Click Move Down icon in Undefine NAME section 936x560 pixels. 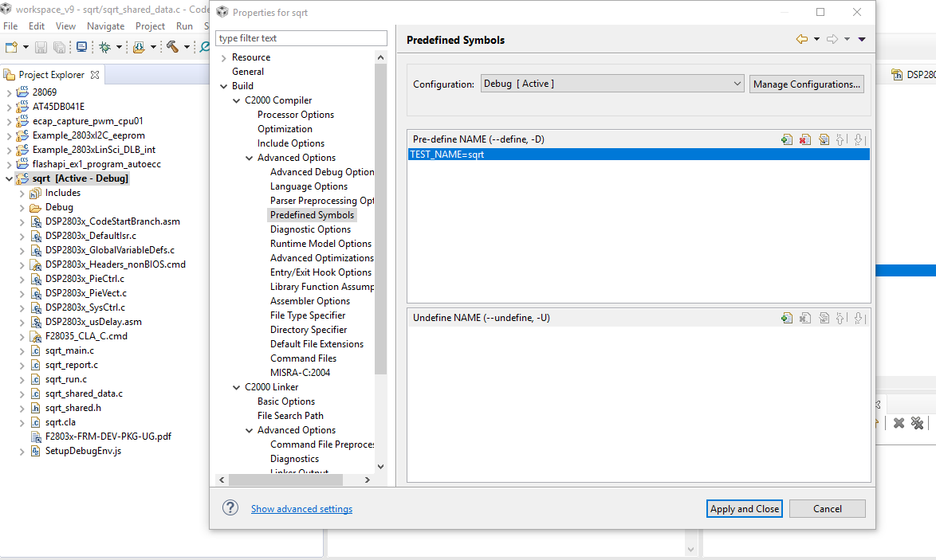pos(859,318)
